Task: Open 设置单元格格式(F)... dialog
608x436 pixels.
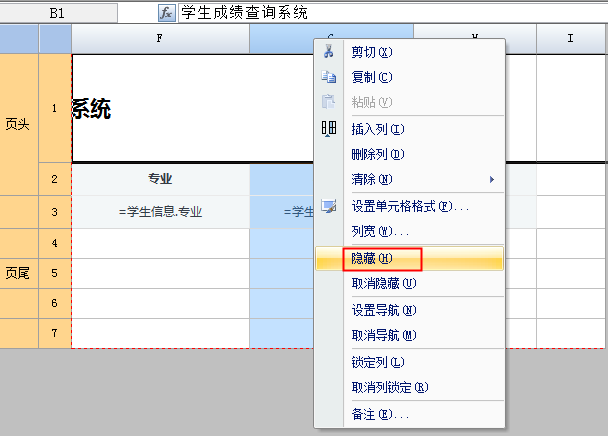Action: [x=409, y=206]
